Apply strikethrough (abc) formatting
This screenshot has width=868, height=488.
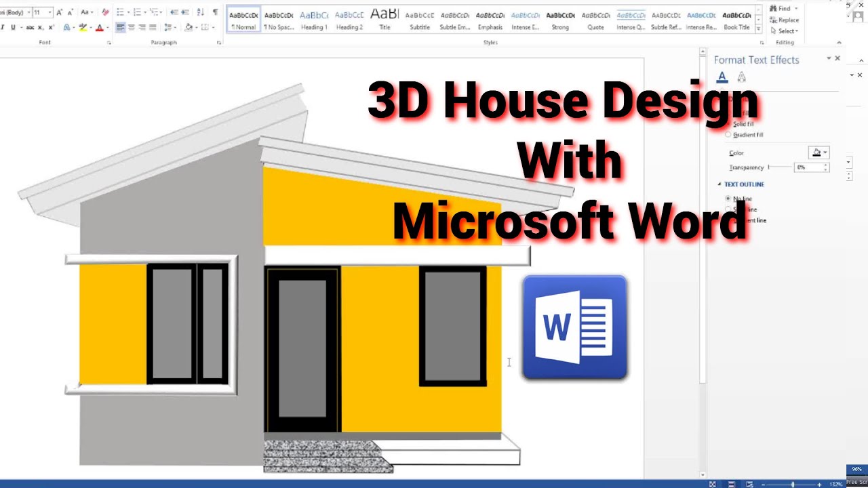[30, 28]
